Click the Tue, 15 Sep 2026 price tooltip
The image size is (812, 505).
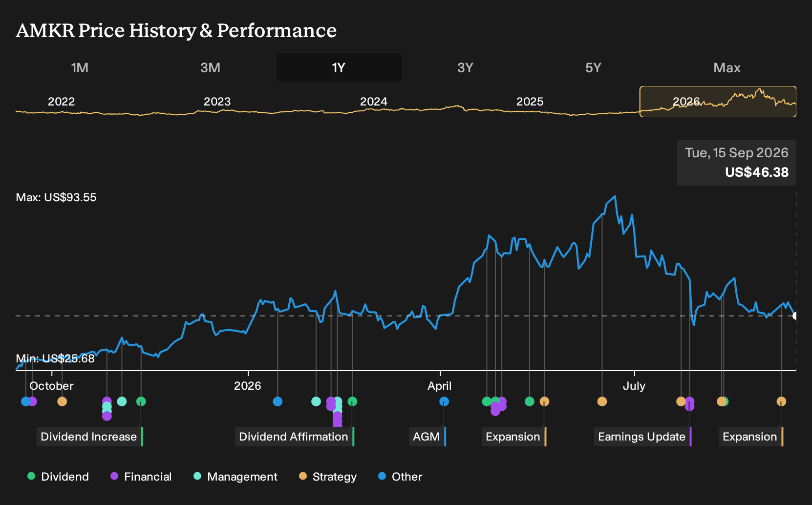(737, 163)
